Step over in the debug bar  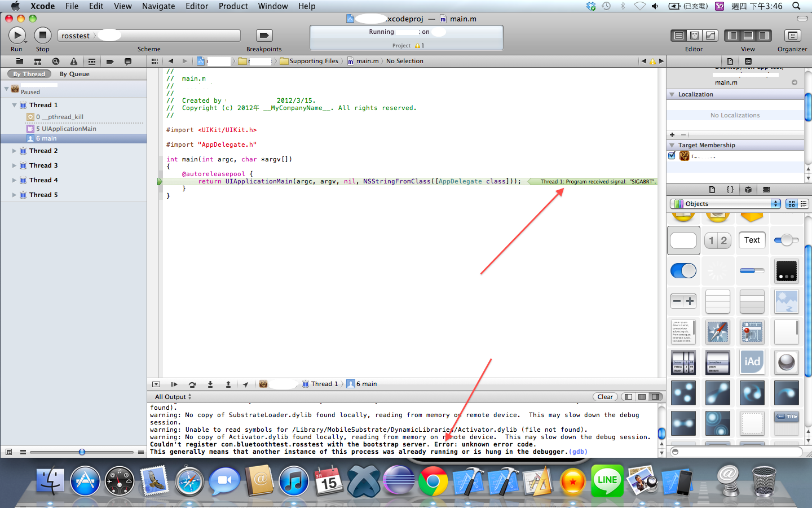[x=192, y=384]
